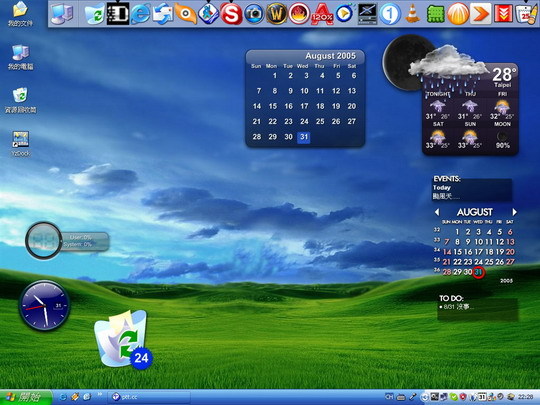Open the camera screenshot dock icon

pos(254,14)
